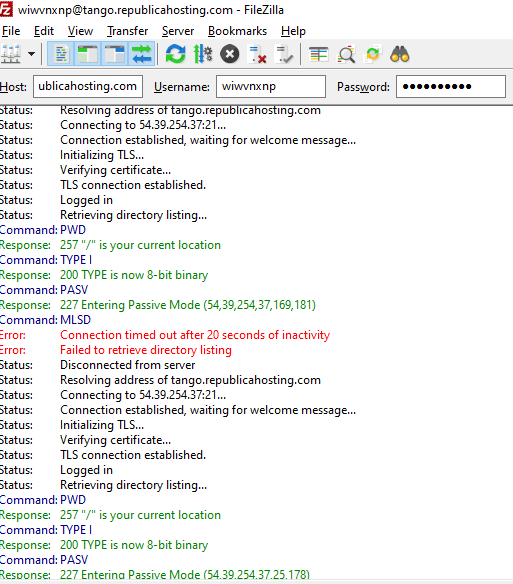Viewport: 513px width, 584px height.
Task: Open directory listing filters dialog
Action: 319,54
